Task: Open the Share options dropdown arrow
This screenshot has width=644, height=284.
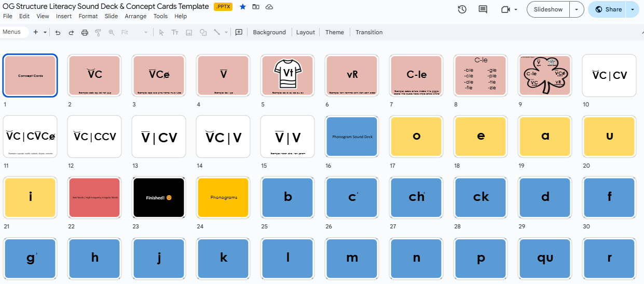Action: [x=632, y=9]
